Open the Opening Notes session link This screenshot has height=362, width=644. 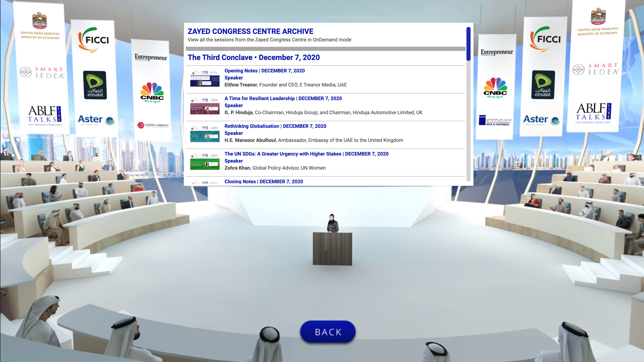264,71
